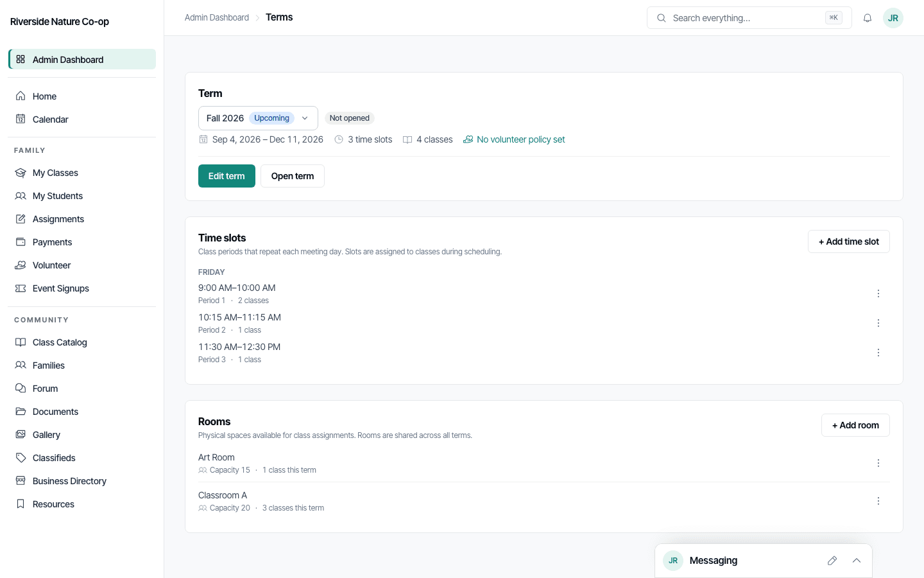924x578 pixels.
Task: Click the 9:00 AM–10:00 AM slot text
Action: 237,288
